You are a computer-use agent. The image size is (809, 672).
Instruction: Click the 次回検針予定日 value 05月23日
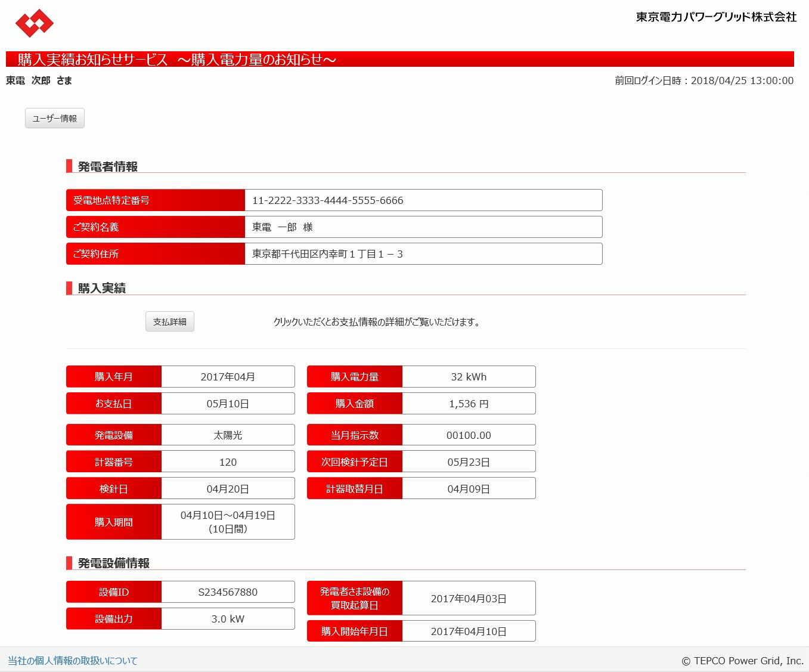coord(469,462)
